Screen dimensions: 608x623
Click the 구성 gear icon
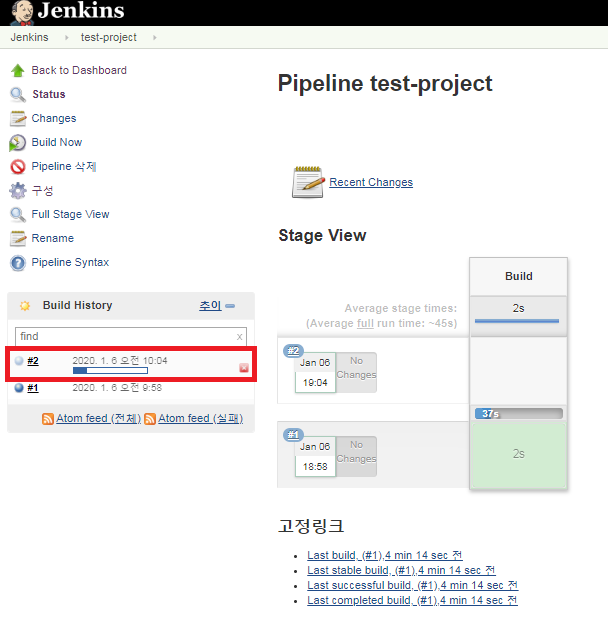(x=18, y=191)
